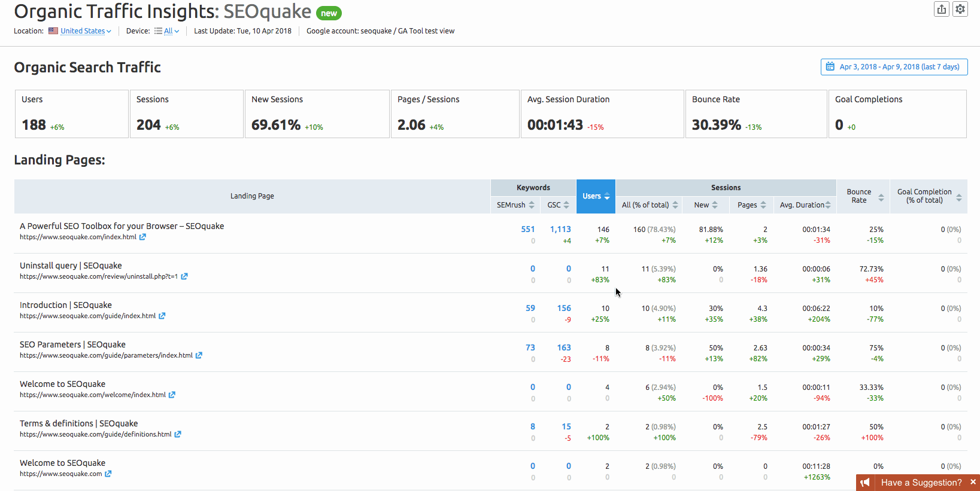The image size is (980, 491).
Task: Select the Avg. Session Duration card
Action: coord(602,114)
